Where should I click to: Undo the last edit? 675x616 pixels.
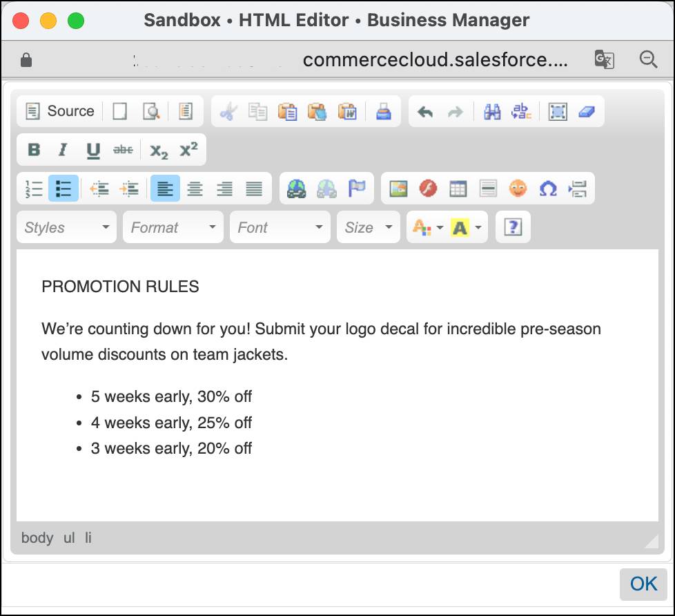tap(425, 112)
